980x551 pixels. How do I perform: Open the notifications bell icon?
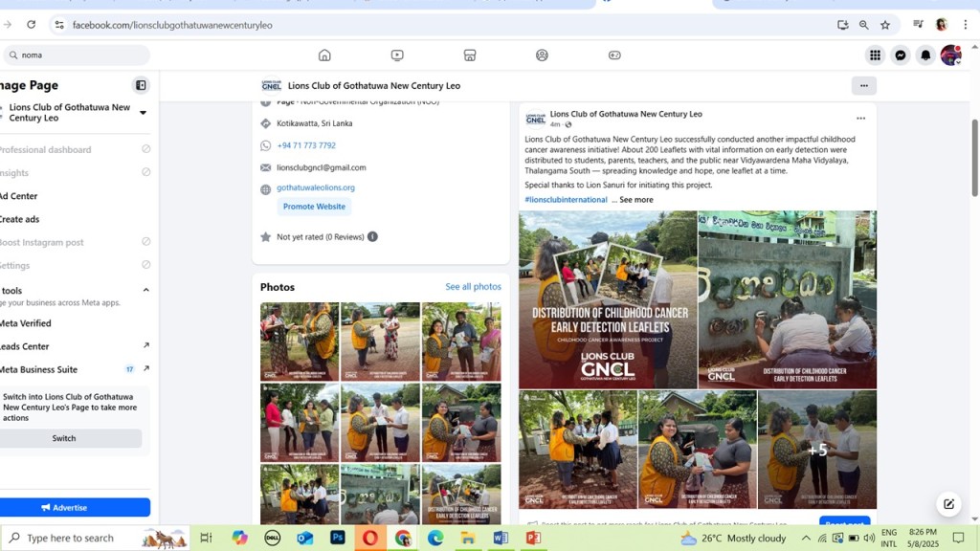click(x=925, y=55)
